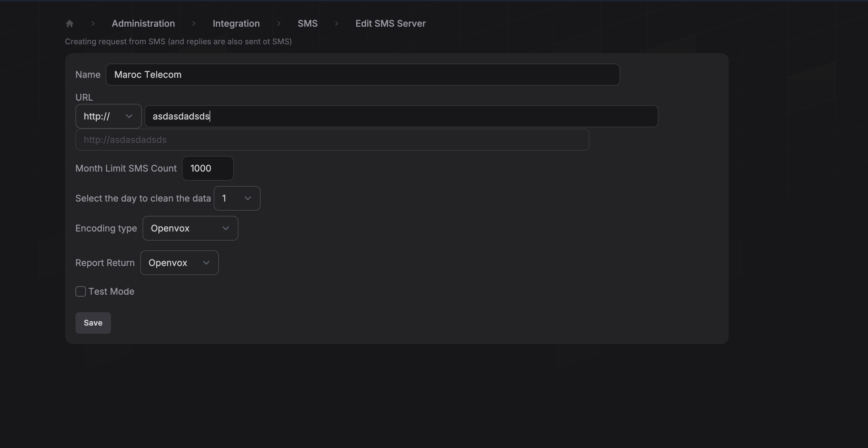Click the Test Mode label text
Image resolution: width=868 pixels, height=448 pixels.
point(111,291)
